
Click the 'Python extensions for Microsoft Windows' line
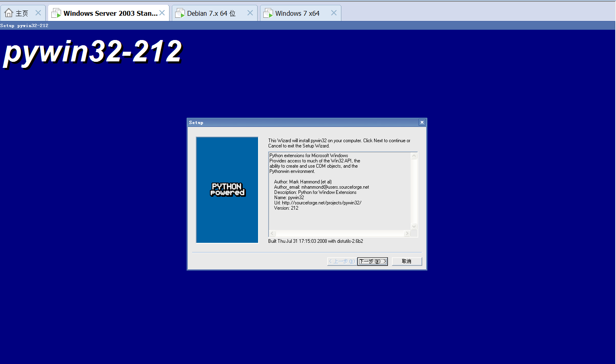[x=309, y=156]
